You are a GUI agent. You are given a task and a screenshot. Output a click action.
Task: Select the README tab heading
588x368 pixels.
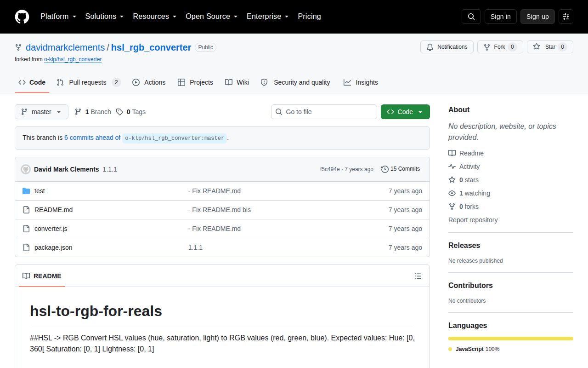click(42, 276)
